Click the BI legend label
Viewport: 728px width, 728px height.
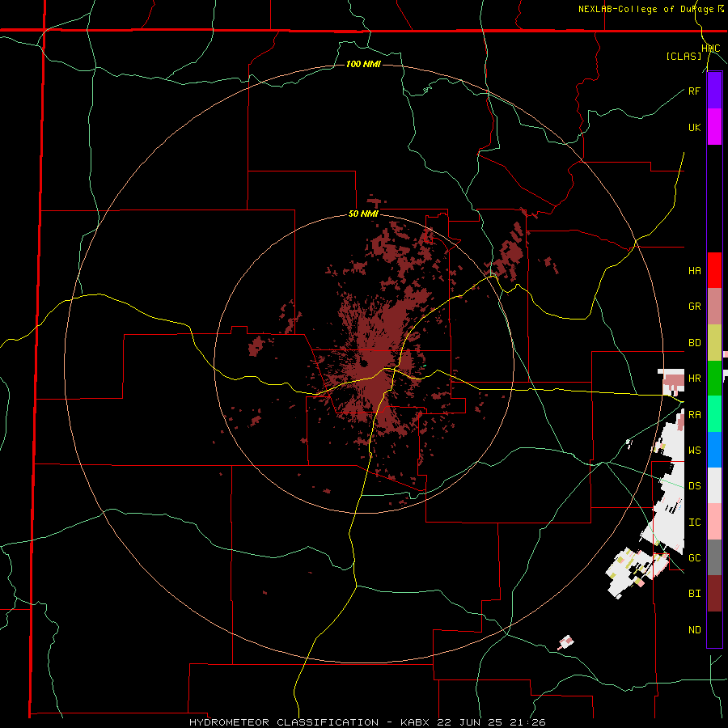pos(694,594)
